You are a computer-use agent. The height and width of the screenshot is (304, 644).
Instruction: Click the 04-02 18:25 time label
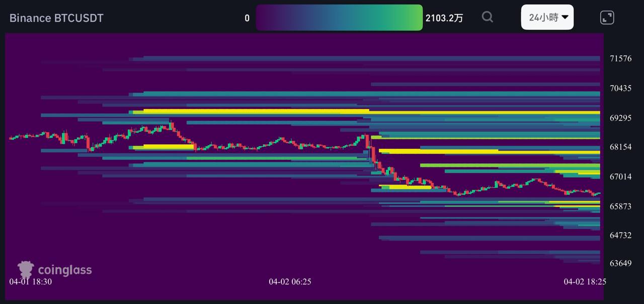pos(585,282)
